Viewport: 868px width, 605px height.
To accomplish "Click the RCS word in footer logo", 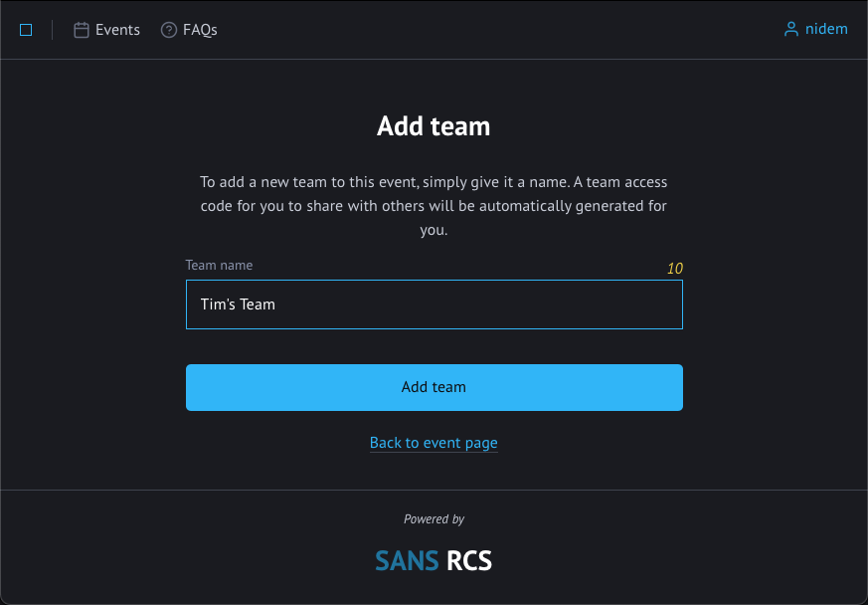I will point(469,561).
